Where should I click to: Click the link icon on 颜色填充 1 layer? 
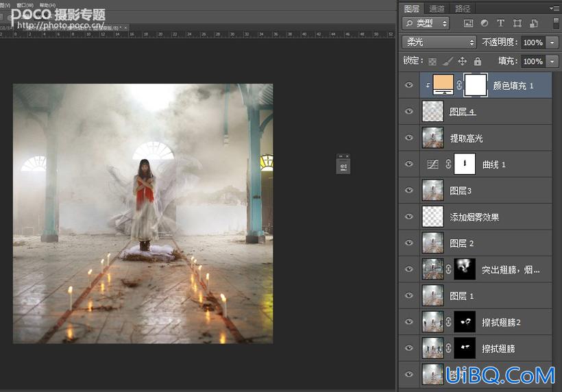pyautogui.click(x=459, y=85)
